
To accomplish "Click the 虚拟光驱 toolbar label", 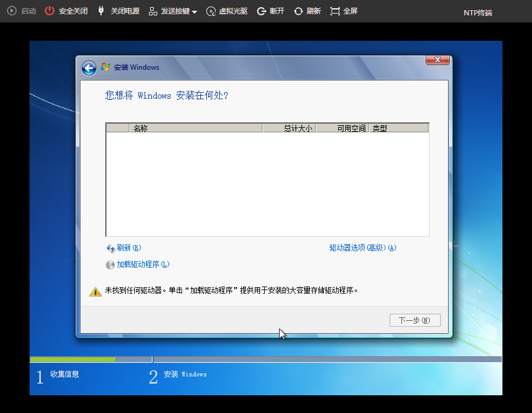I will pyautogui.click(x=233, y=11).
